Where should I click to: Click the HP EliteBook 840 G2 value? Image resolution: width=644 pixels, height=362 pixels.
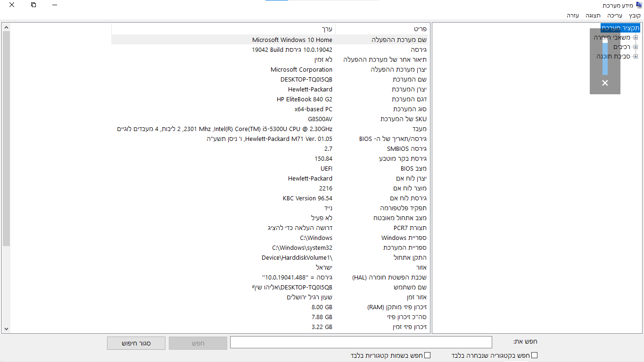pos(305,99)
